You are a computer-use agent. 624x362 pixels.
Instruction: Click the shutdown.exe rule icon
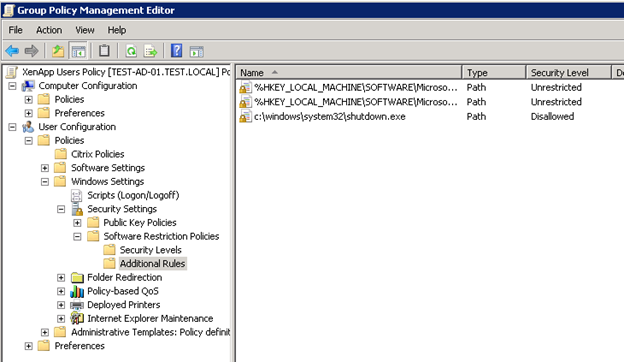tap(245, 117)
